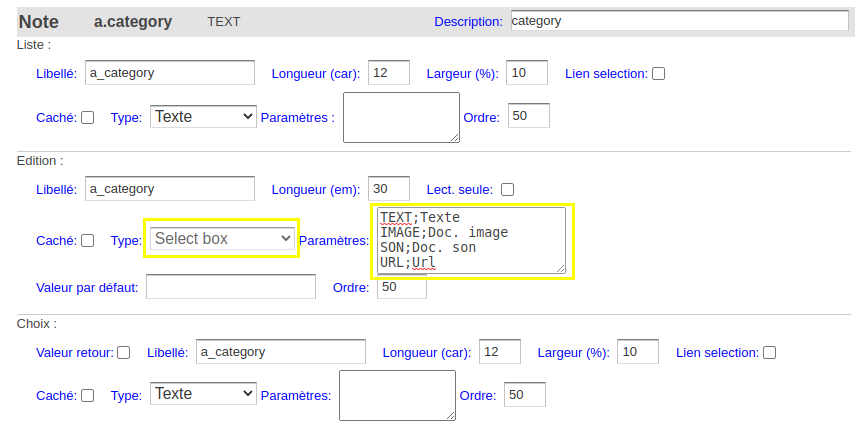Screen dimensions: 861x430
Task: Click the empty Liste Paramètres textarea
Action: point(401,118)
